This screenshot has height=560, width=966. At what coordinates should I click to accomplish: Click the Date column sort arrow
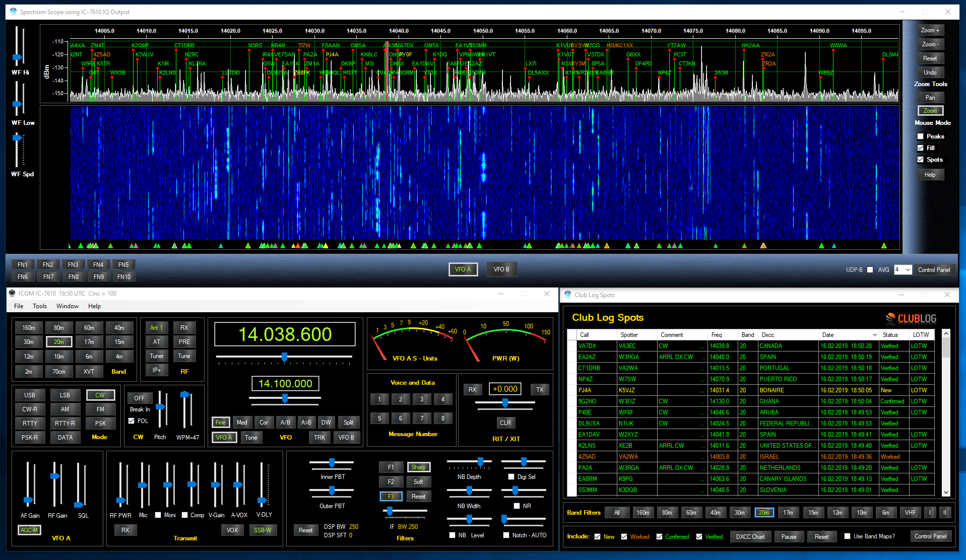[x=875, y=335]
